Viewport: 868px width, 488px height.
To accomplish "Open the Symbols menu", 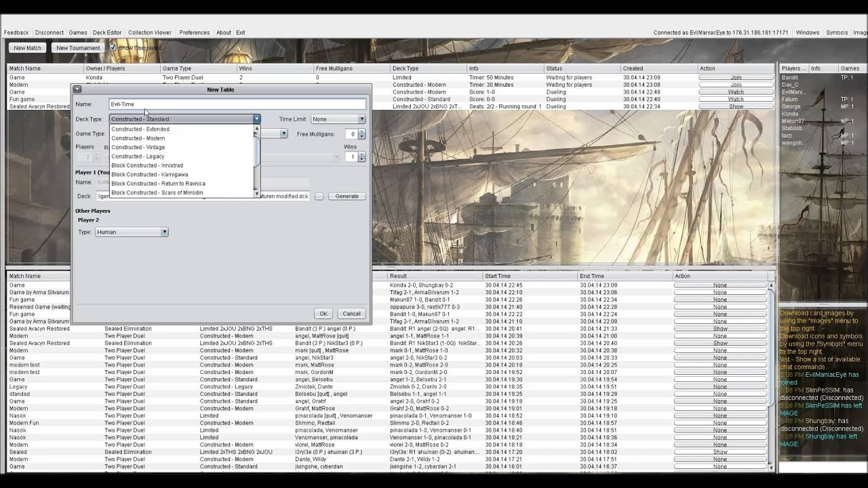I will point(837,33).
